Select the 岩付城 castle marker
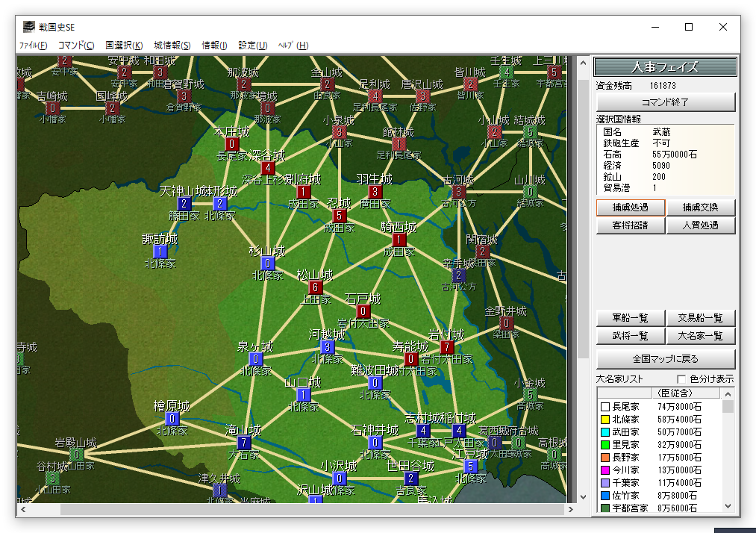This screenshot has height=533, width=756. (x=447, y=347)
